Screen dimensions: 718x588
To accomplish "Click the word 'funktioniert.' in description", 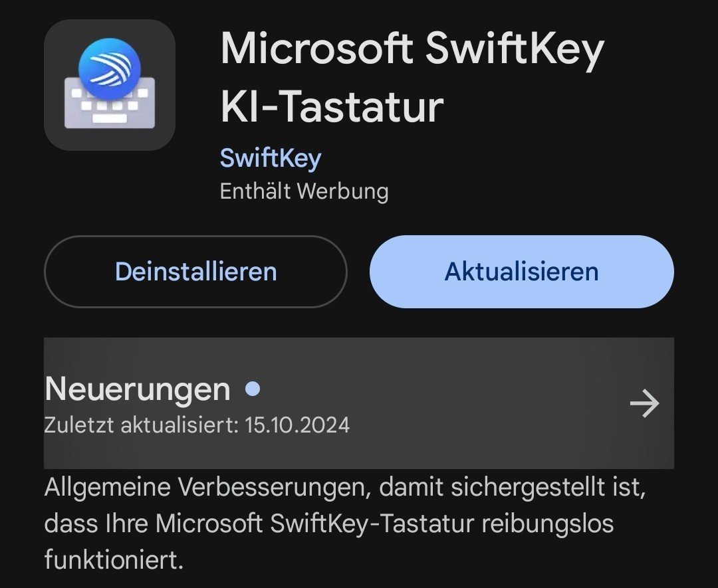I will point(114,559).
